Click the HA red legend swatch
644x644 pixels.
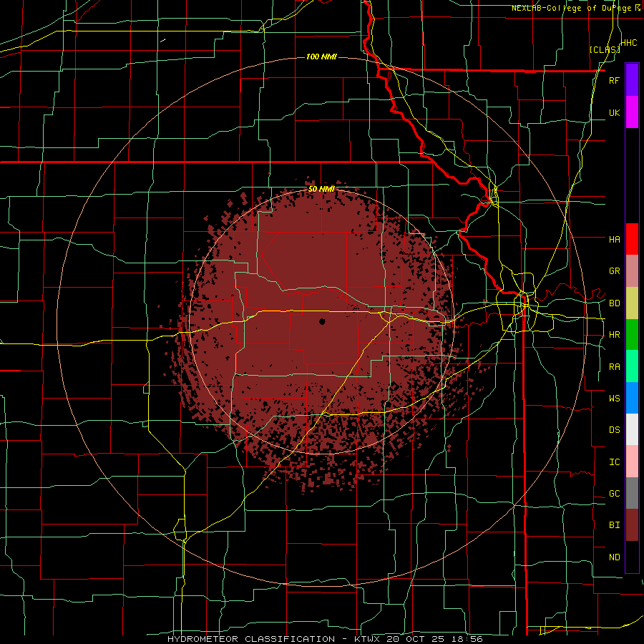tap(632, 239)
